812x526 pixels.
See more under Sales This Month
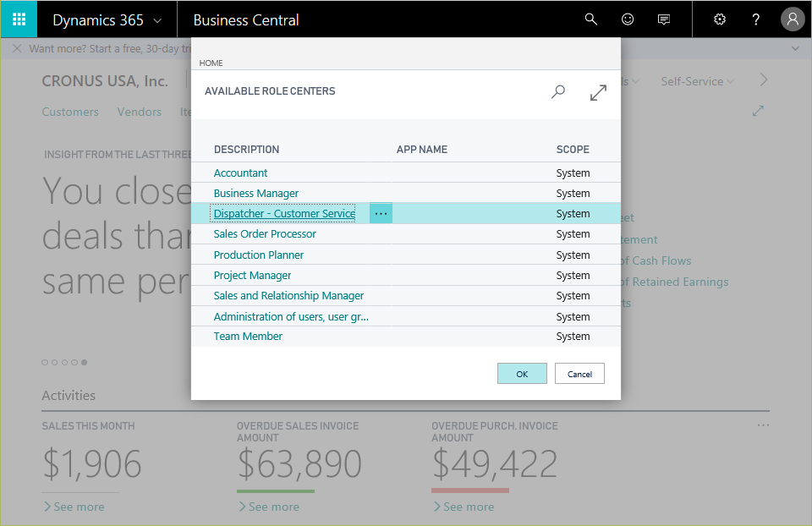(74, 507)
